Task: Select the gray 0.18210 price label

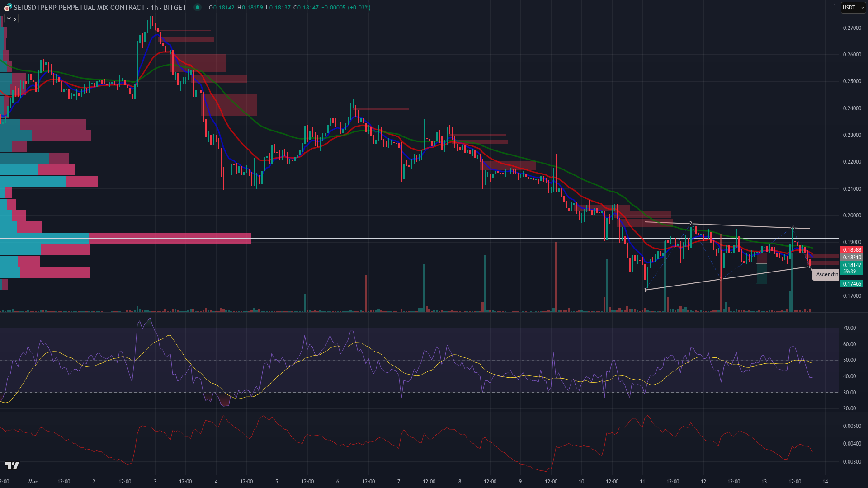Action: click(852, 258)
